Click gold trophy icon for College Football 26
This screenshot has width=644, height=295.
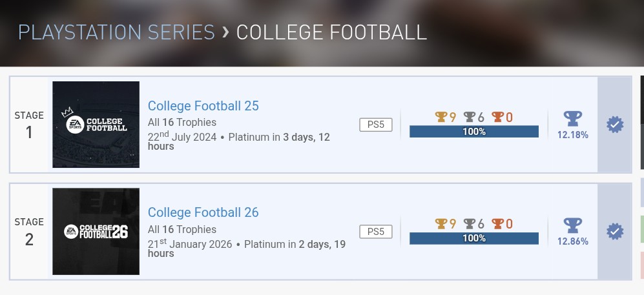pyautogui.click(x=441, y=224)
